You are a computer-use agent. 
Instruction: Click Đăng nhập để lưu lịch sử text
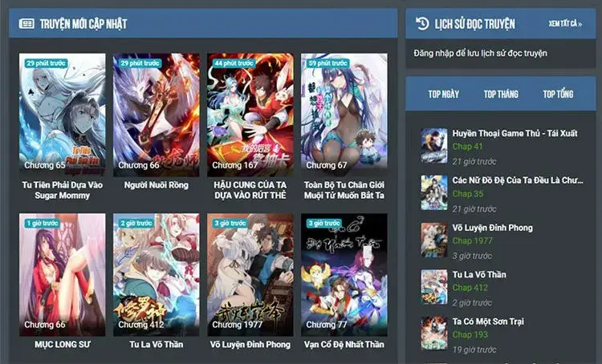[480, 53]
